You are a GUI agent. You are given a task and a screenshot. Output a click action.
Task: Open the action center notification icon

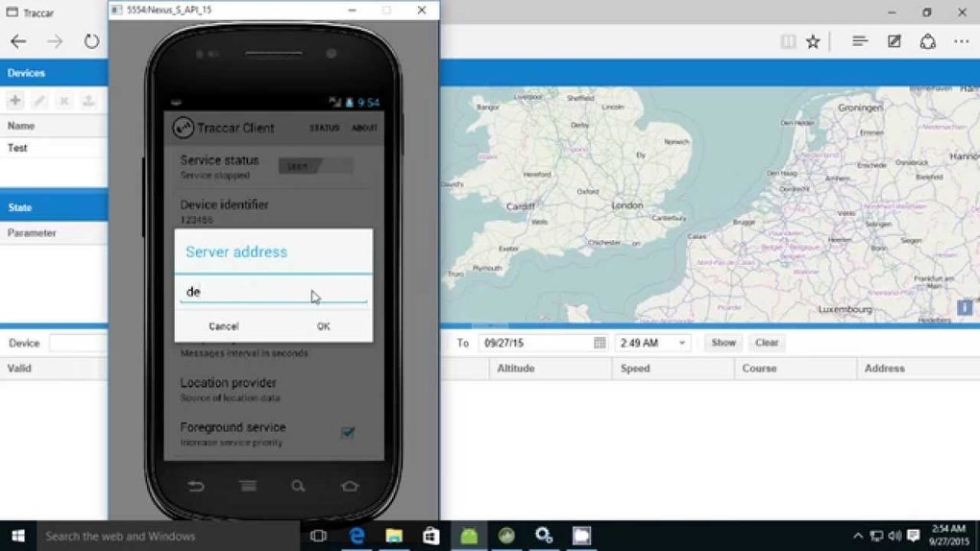913,536
